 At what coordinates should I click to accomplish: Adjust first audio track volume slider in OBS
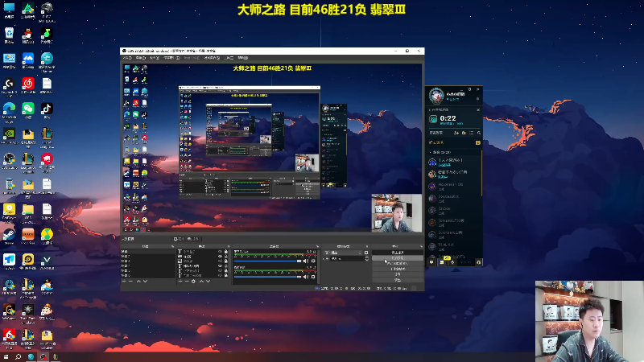pyautogui.click(x=267, y=261)
